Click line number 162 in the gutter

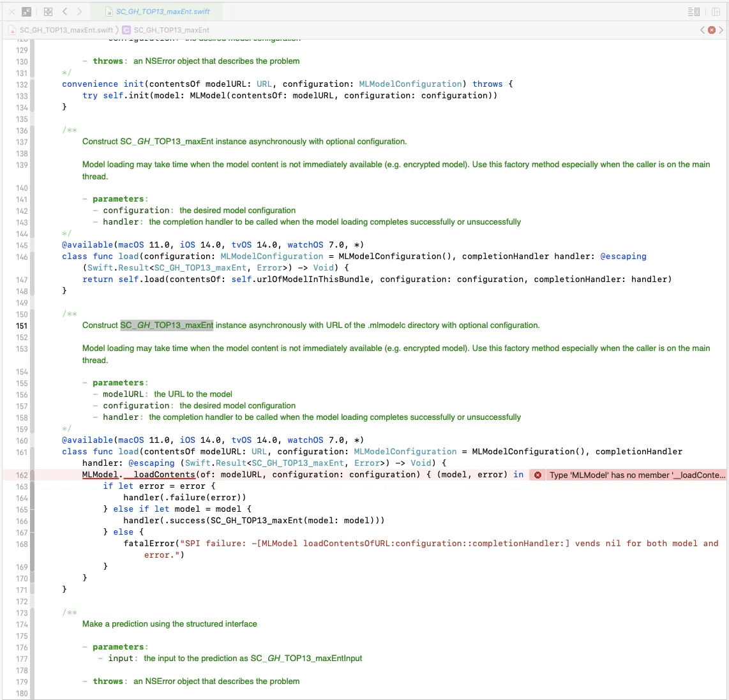click(x=22, y=475)
